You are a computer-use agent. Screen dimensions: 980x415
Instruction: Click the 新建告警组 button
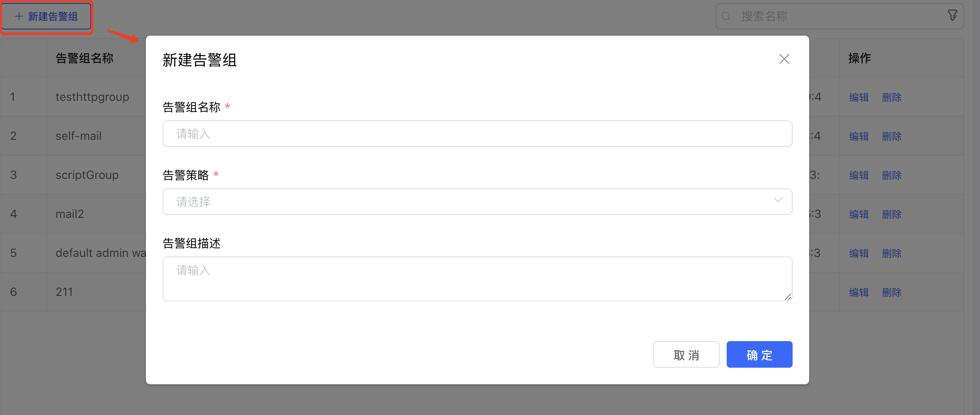point(46,17)
